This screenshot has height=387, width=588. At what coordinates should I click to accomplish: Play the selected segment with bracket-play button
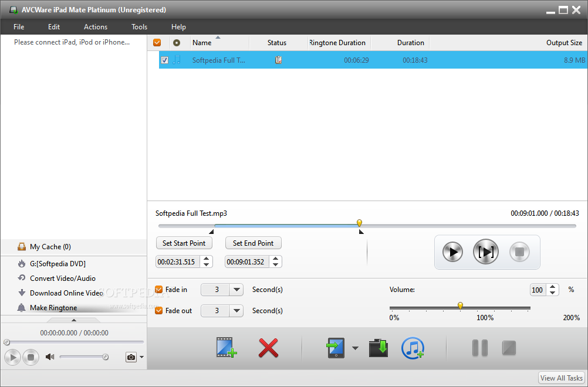click(486, 252)
